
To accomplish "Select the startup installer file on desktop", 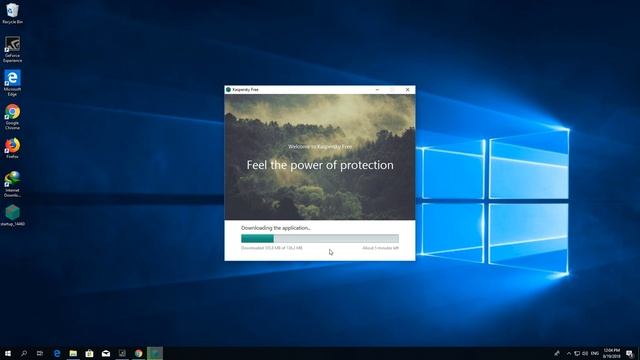I will (12, 216).
